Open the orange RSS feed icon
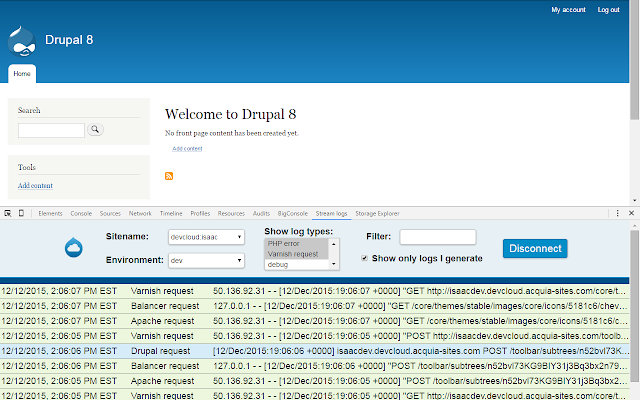The height and width of the screenshot is (400, 640). pyautogui.click(x=169, y=176)
